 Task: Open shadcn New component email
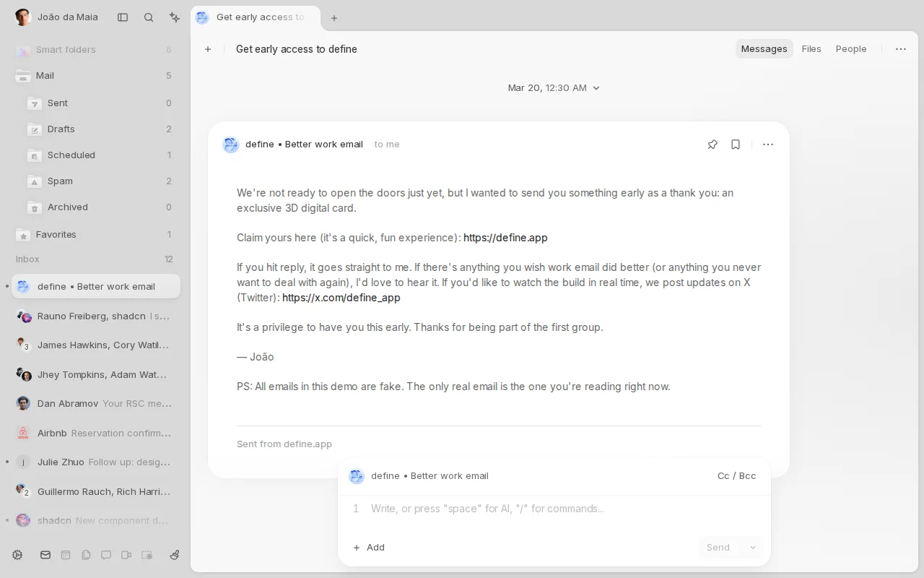[x=96, y=521]
